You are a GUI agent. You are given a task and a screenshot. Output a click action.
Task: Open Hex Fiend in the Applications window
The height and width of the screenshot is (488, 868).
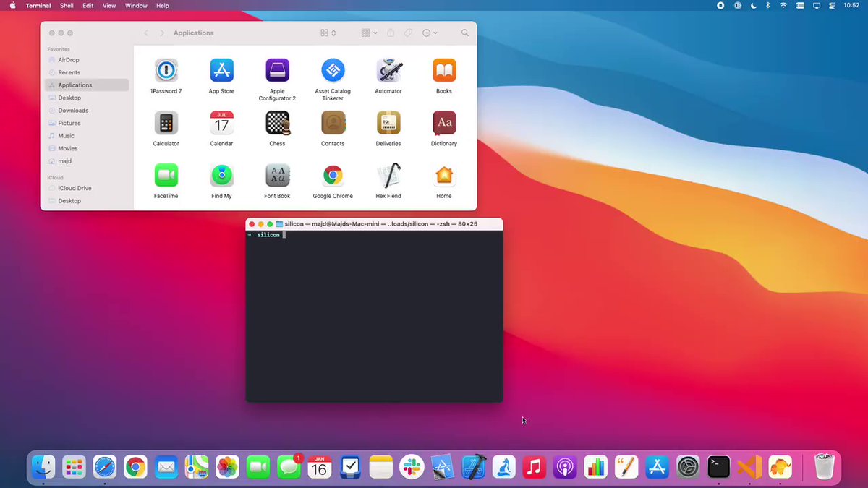(x=388, y=176)
